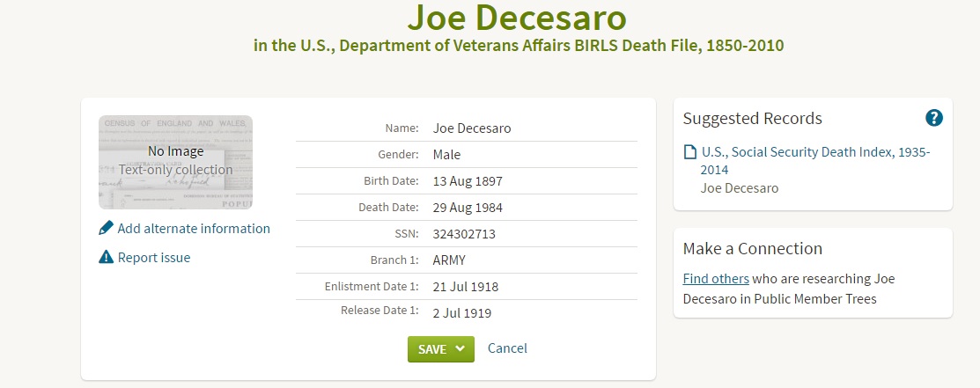Click the No Image text-only collection thumbnail
This screenshot has width=980, height=388.
point(175,162)
